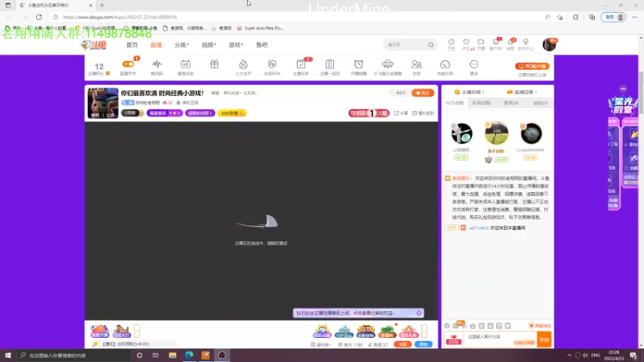Open the More ellipsis icon
644x362 pixels.
(474, 64)
